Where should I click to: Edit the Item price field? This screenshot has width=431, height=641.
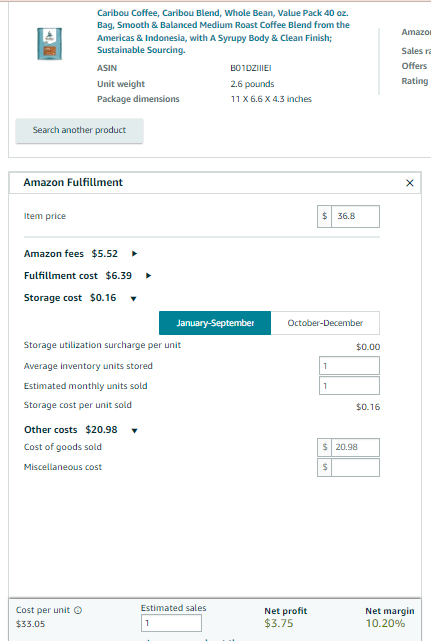coord(355,216)
